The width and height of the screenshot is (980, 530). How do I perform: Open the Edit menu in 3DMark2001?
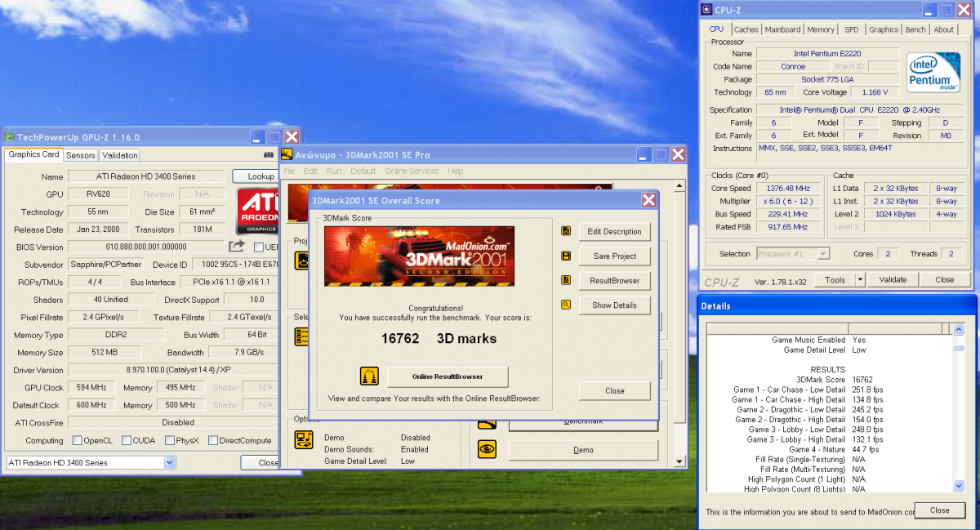310,171
